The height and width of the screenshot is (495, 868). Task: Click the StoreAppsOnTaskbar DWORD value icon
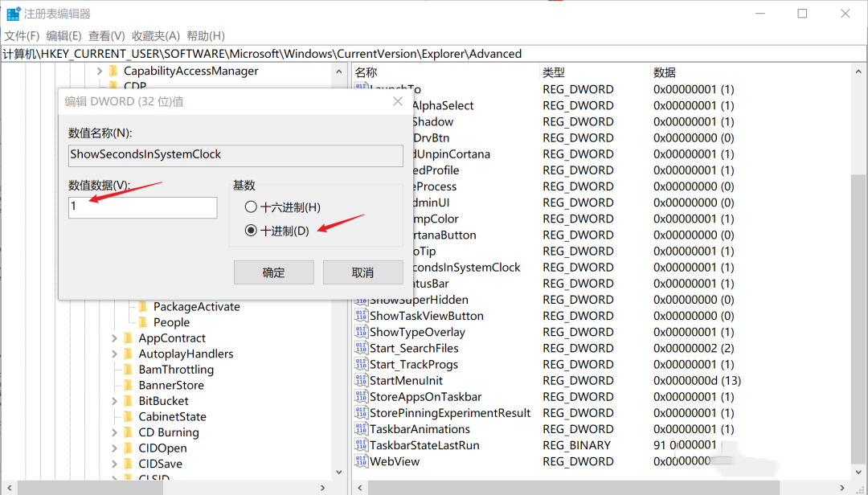(x=361, y=397)
